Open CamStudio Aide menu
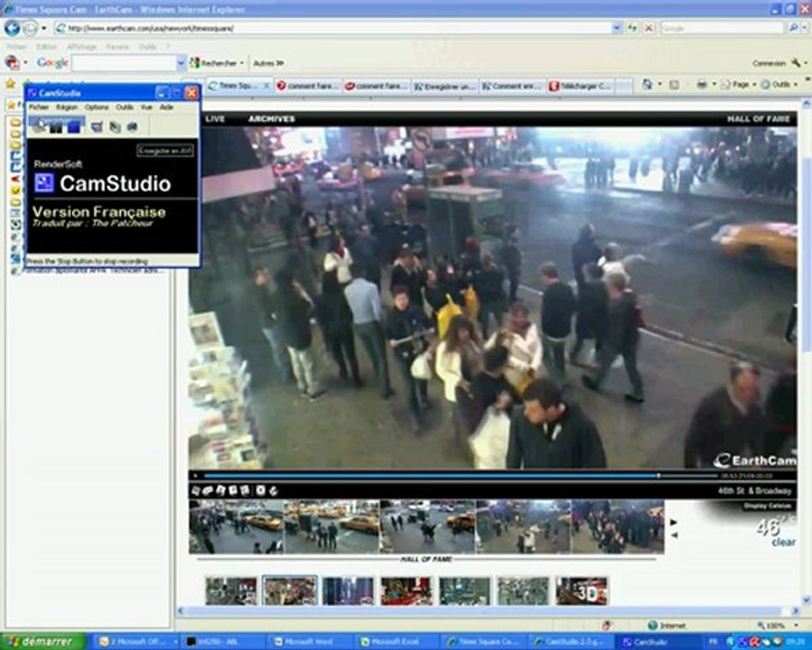812x650 pixels. pyautogui.click(x=166, y=107)
